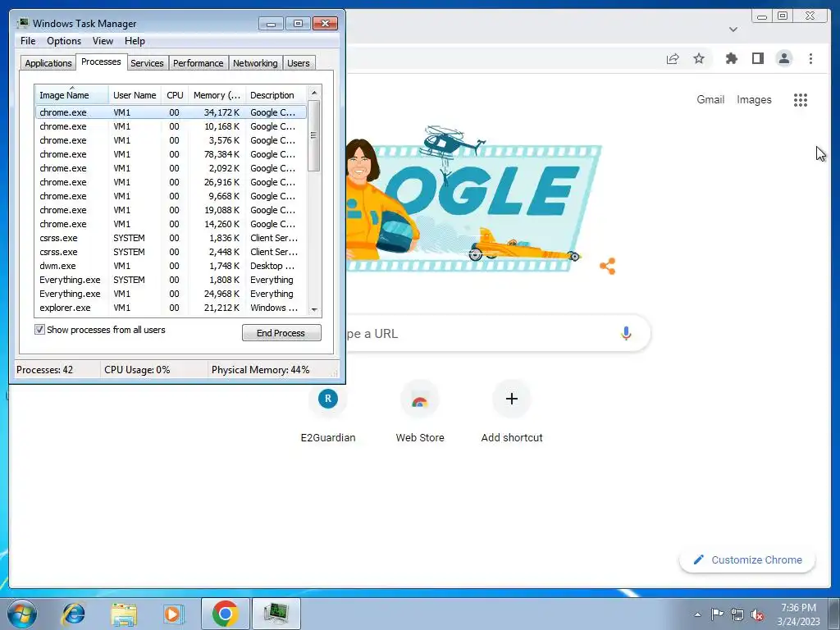Click End Process button
This screenshot has height=630, width=840.
point(281,333)
